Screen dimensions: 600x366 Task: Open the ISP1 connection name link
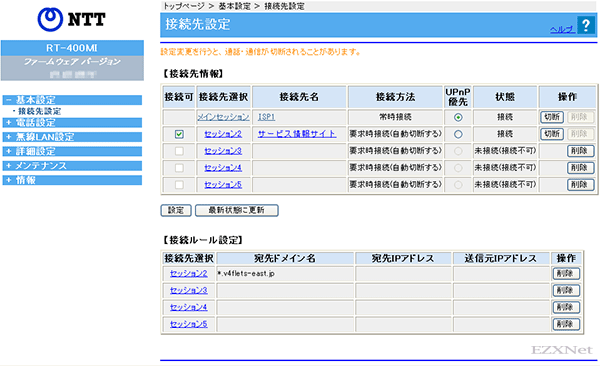(266, 117)
